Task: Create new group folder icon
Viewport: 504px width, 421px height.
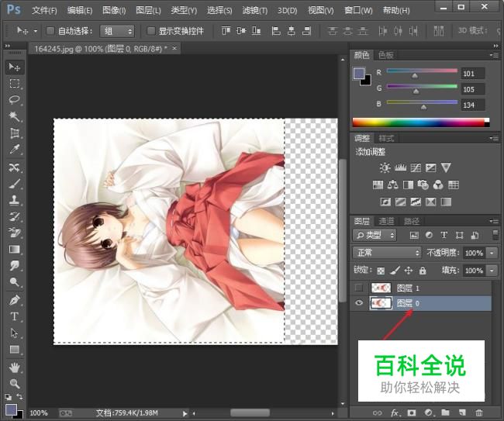Action: [x=445, y=412]
